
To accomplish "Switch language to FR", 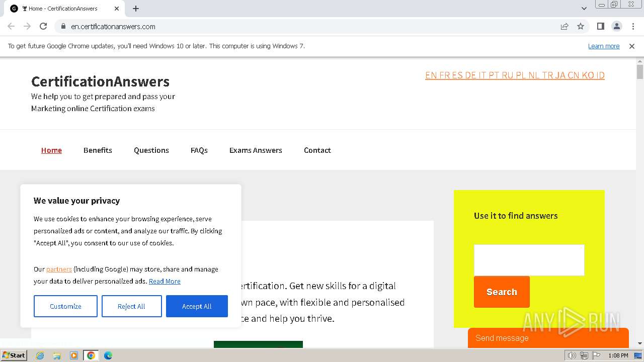I will [x=444, y=75].
